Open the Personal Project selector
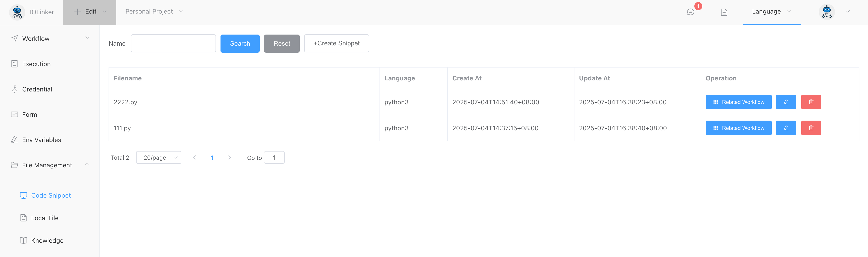868x257 pixels. tap(154, 12)
